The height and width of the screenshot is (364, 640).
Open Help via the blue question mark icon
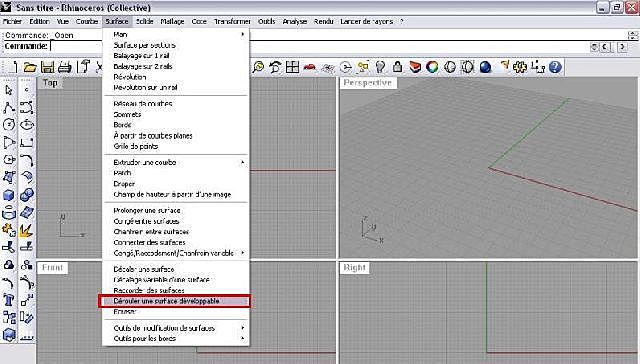pyautogui.click(x=555, y=67)
